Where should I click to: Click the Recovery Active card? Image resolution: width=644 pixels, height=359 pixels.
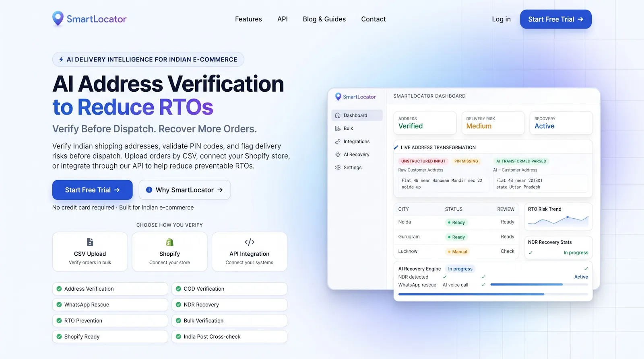(x=561, y=123)
